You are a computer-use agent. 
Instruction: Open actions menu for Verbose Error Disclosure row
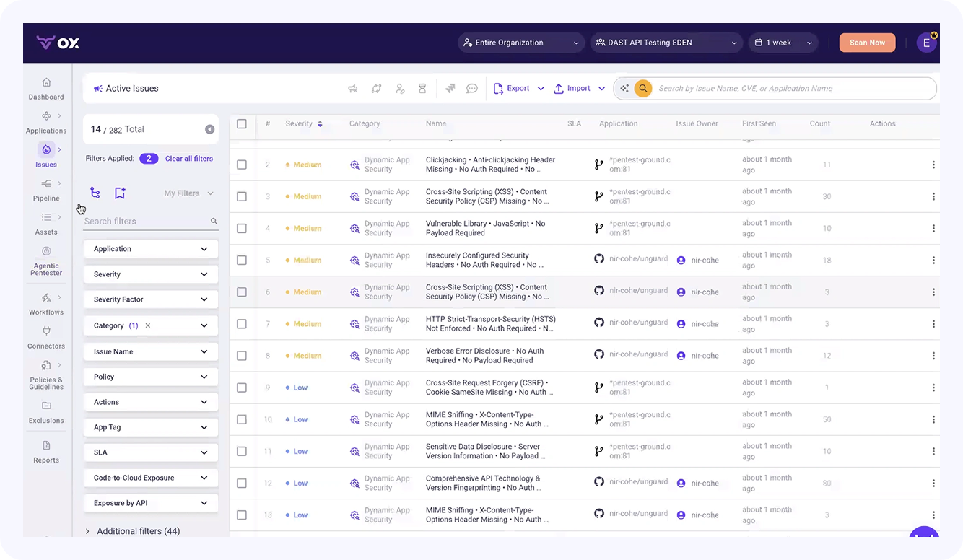pos(933,356)
